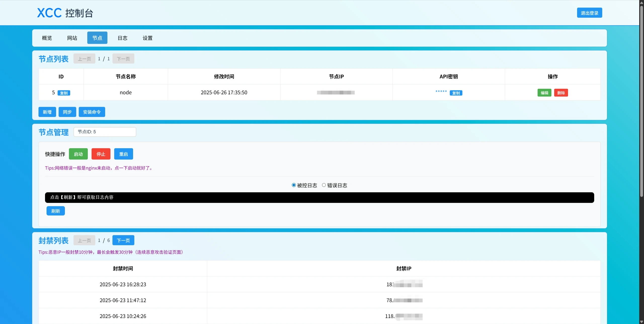Viewport: 644px width, 324px height.
Task: Click the blue 重启 button
Action: coord(124,154)
